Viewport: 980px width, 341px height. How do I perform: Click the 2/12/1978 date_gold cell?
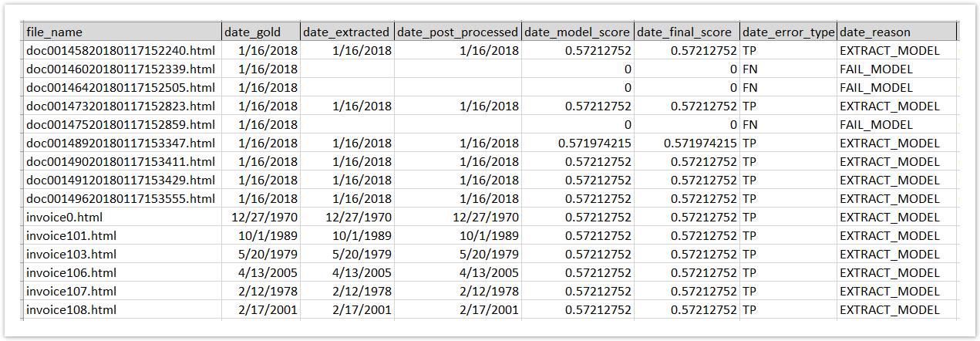pos(261,292)
